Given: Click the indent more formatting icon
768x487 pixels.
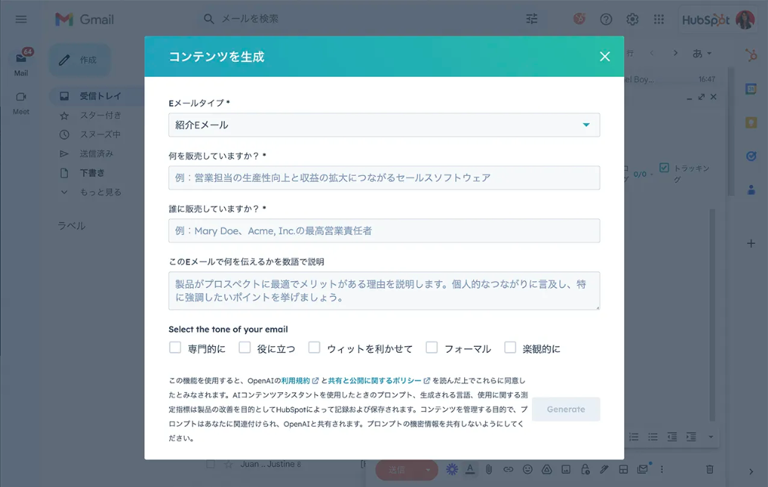Looking at the screenshot, I should pos(691,437).
